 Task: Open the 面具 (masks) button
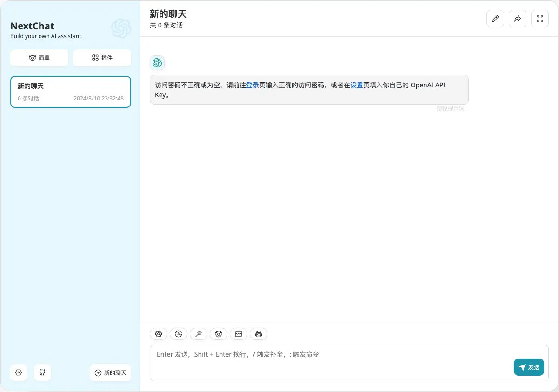(39, 58)
